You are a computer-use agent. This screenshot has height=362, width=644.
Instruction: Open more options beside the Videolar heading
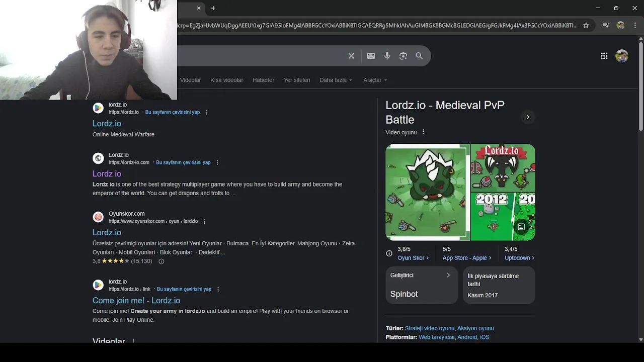(x=134, y=341)
